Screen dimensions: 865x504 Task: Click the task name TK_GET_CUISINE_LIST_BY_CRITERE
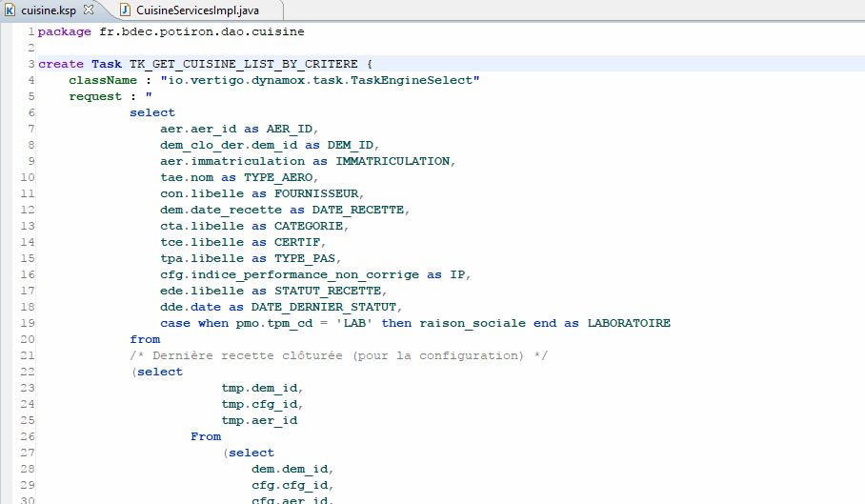click(x=243, y=65)
